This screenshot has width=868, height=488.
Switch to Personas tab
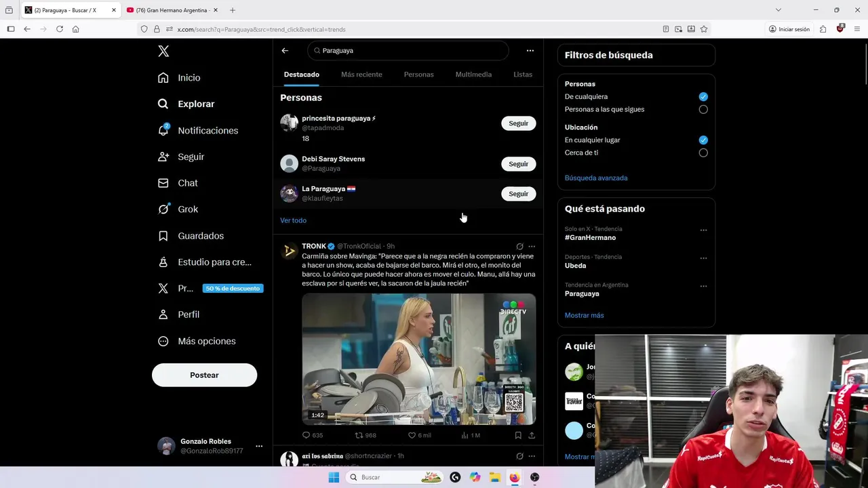418,75
